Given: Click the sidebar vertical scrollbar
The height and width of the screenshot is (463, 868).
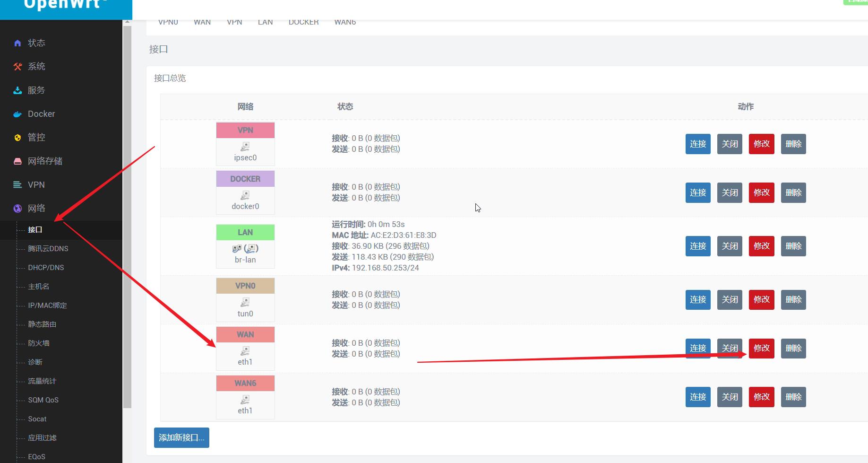Looking at the screenshot, I should 127,213.
